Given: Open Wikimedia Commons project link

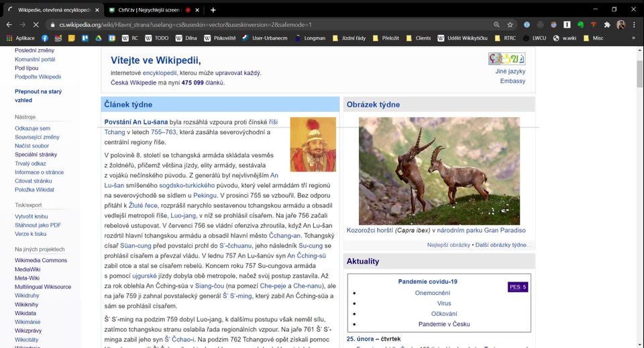Looking at the screenshot, I should (x=41, y=260).
